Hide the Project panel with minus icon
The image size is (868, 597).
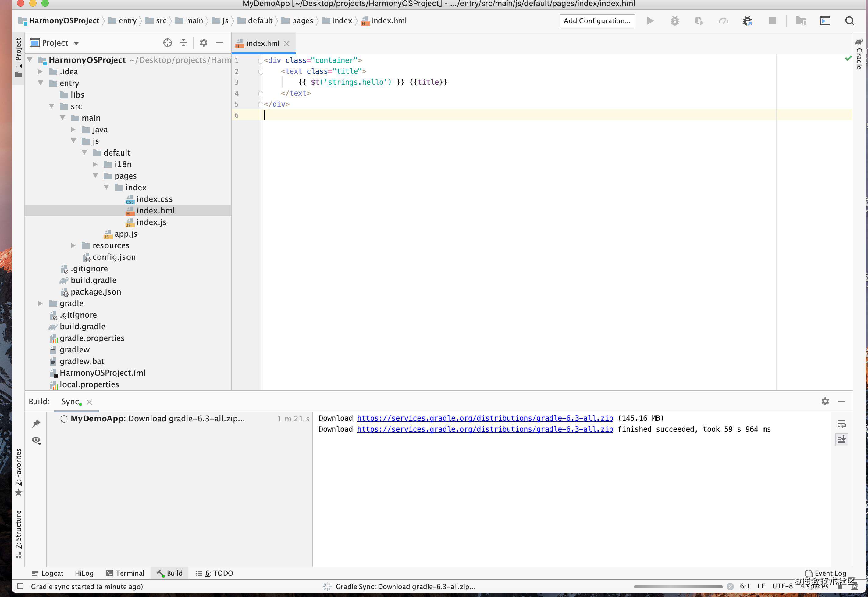(x=219, y=43)
